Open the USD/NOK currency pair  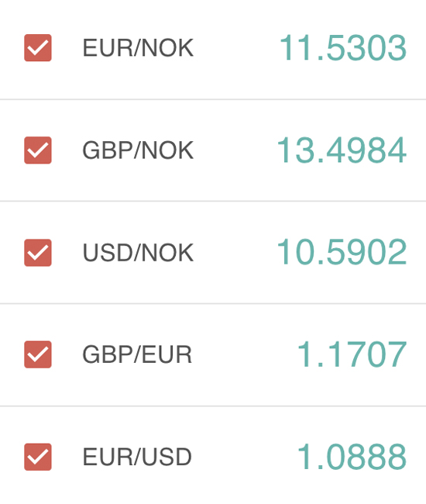point(138,253)
